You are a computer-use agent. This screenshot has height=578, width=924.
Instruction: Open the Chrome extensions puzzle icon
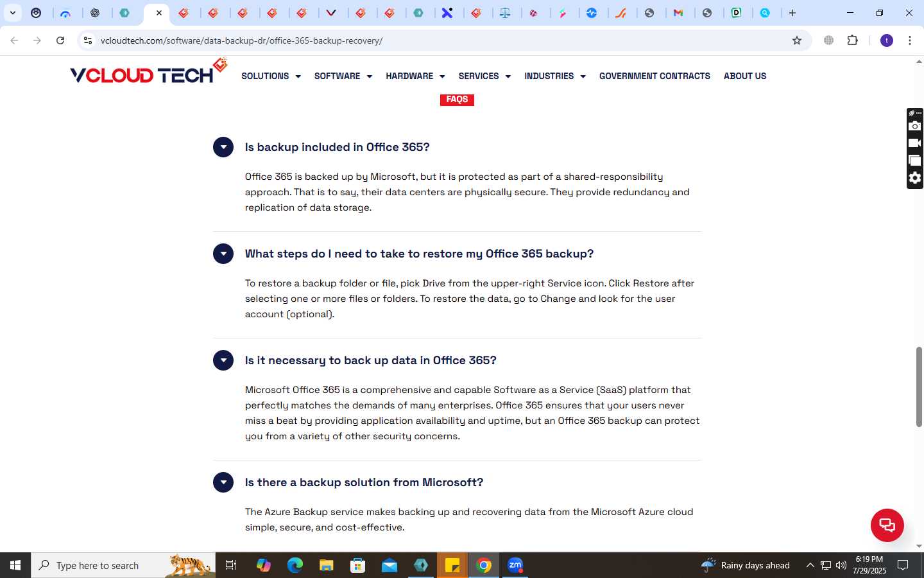(x=852, y=40)
